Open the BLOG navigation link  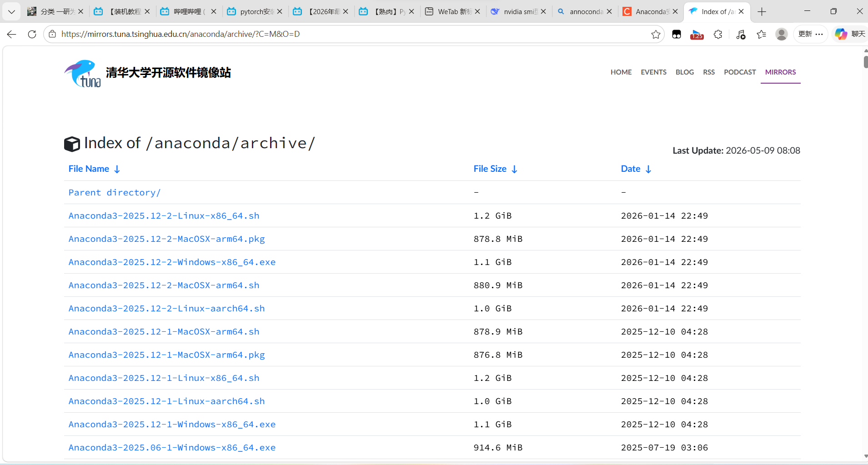click(x=684, y=72)
